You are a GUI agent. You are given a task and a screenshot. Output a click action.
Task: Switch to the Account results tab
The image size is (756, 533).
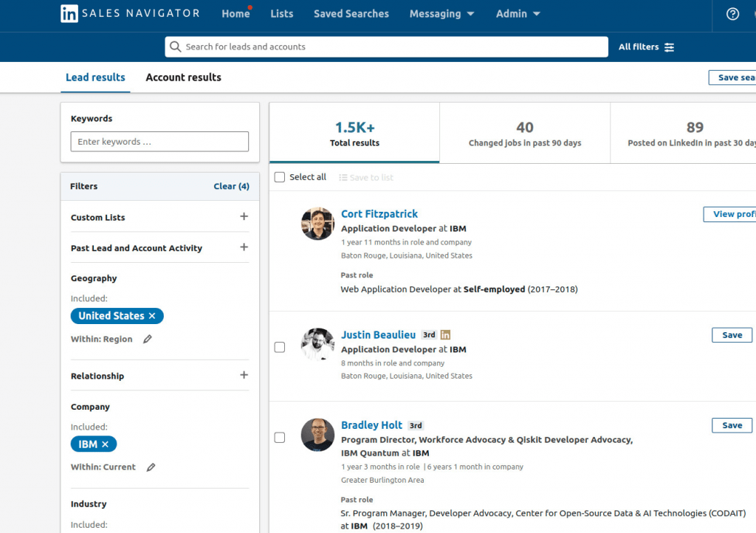point(183,78)
